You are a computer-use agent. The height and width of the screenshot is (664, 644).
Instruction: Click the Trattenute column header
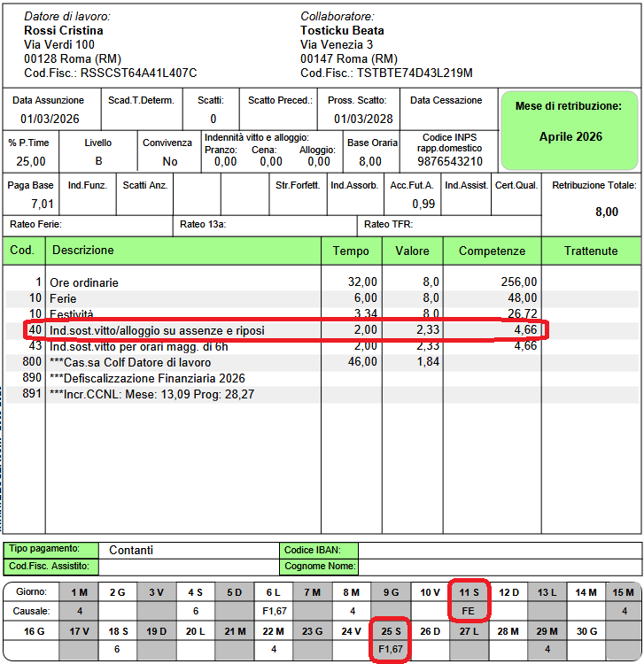tap(591, 251)
